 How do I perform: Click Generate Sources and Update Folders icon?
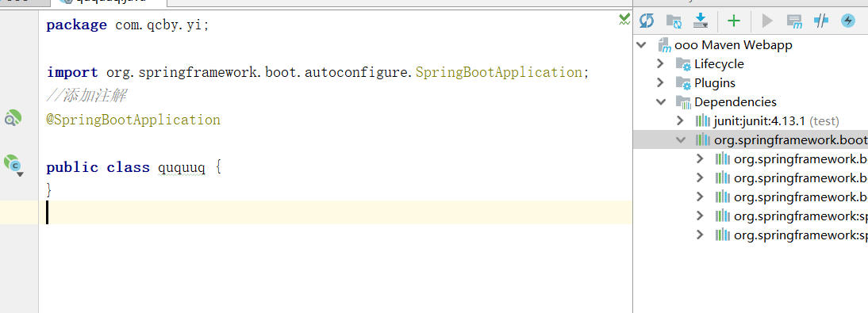coord(674,21)
